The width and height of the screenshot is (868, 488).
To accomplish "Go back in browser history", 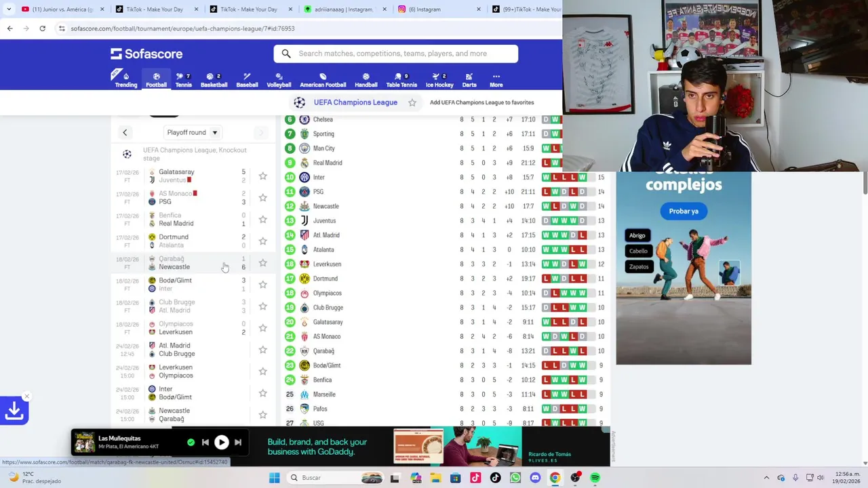I will click(x=9, y=28).
